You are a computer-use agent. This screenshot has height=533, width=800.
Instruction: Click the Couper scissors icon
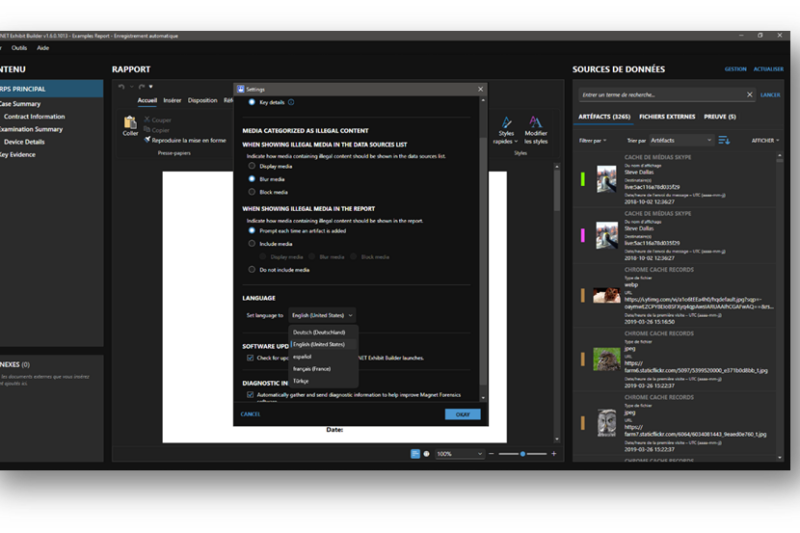point(147,120)
